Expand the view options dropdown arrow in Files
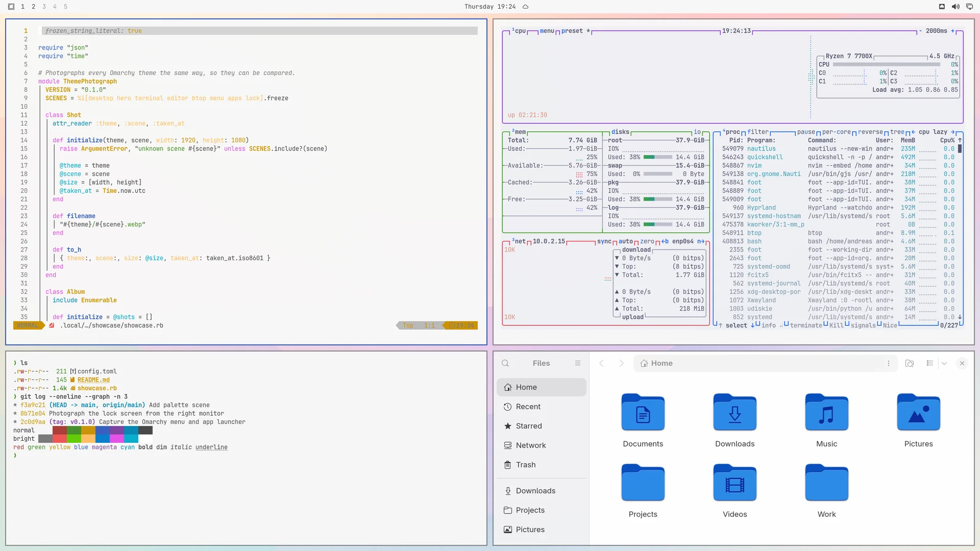Screen dimensions: 980x551 944,363
